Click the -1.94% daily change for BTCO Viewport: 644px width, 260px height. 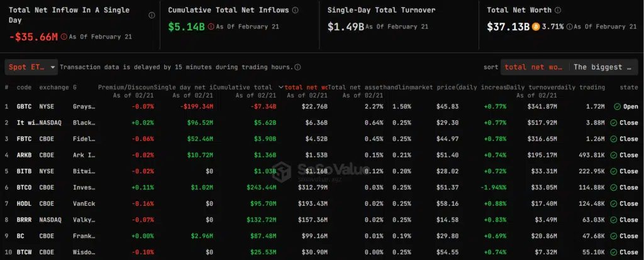[x=493, y=188]
